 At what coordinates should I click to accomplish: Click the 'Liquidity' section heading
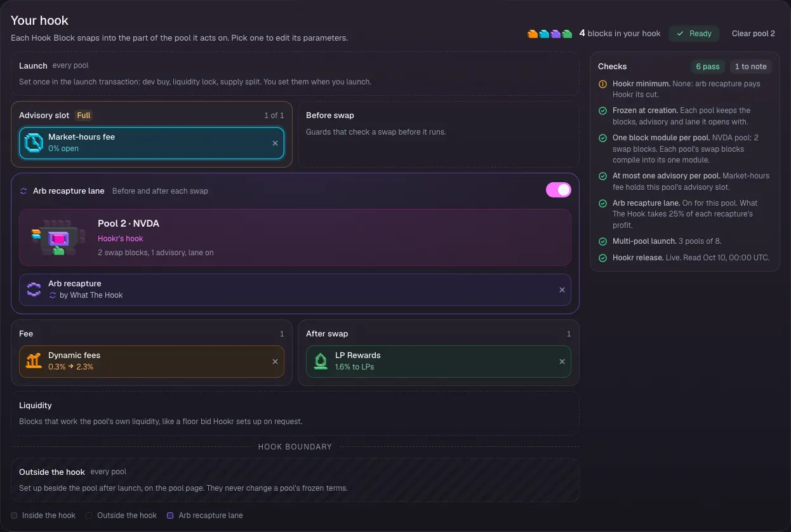tap(36, 405)
